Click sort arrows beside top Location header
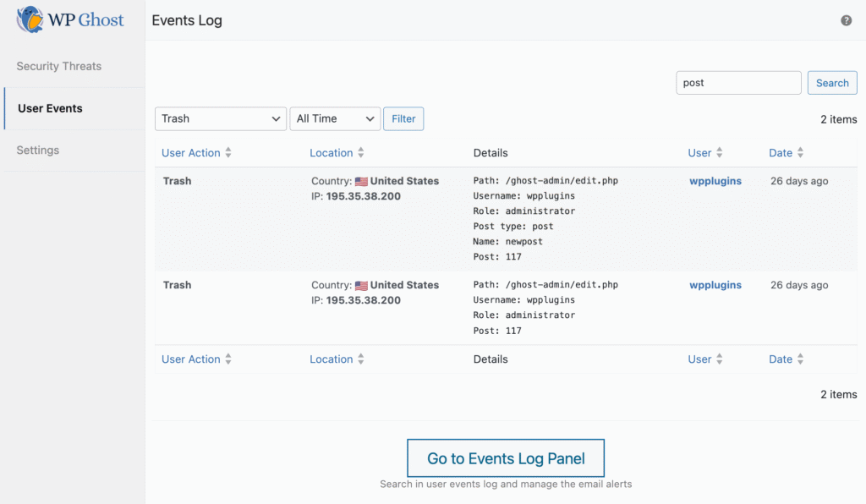The image size is (866, 504). point(360,153)
